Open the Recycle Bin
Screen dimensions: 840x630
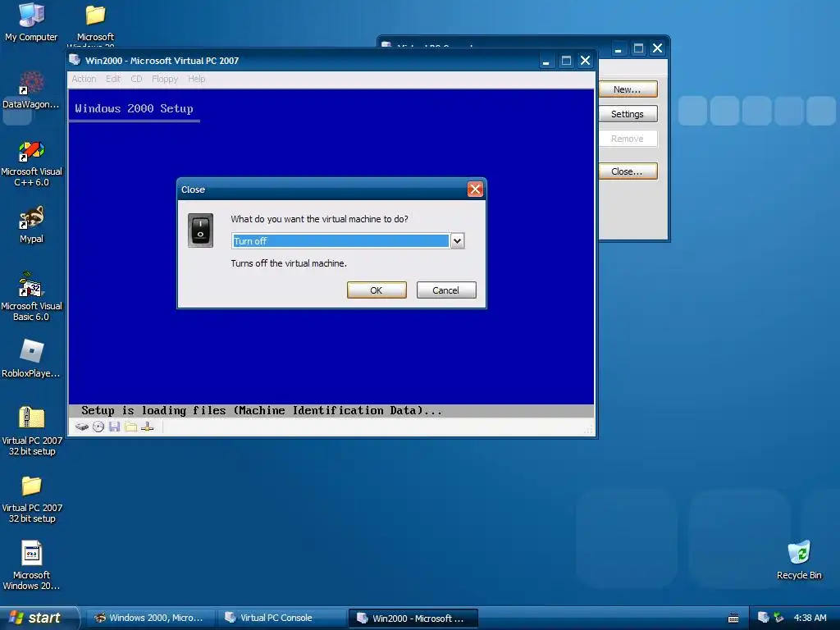point(799,560)
